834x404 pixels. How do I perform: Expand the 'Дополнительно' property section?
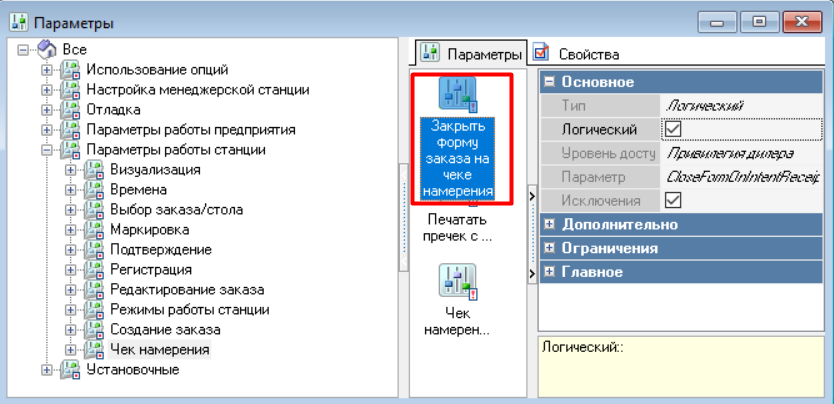pos(551,224)
